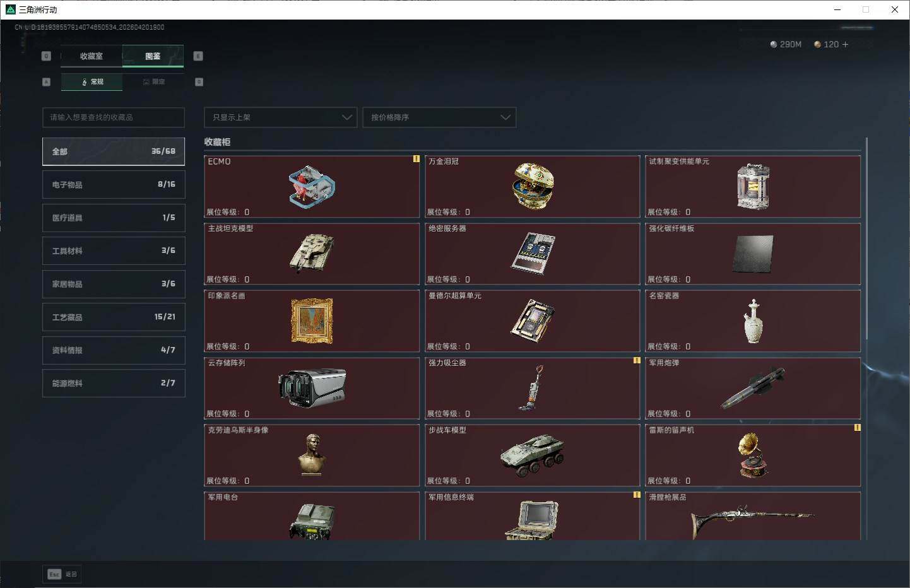The image size is (910, 588).
Task: Open the 万金泪冠 golden egg item
Action: pyautogui.click(x=533, y=186)
